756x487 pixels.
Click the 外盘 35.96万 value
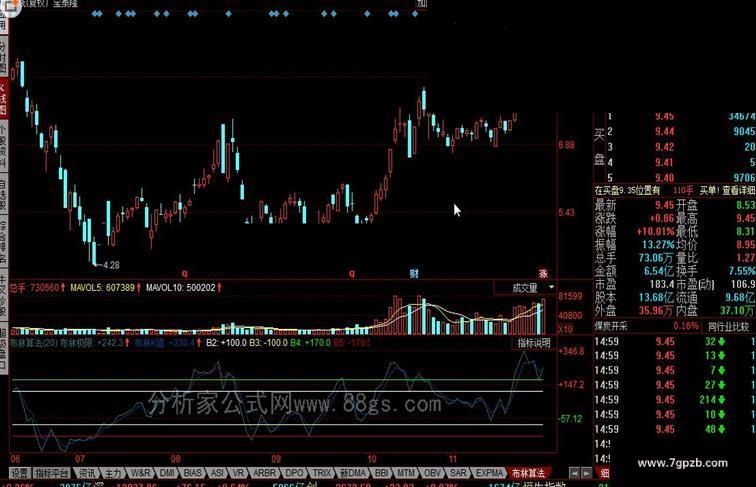point(656,311)
